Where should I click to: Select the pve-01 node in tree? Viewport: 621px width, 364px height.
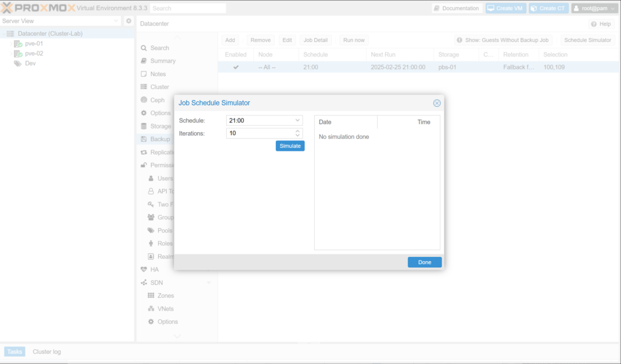33,44
